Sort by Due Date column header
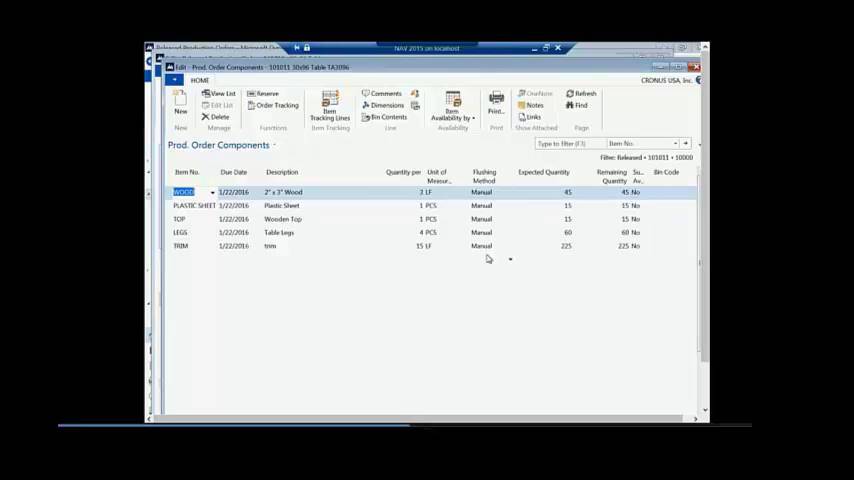The width and height of the screenshot is (854, 480). click(233, 172)
